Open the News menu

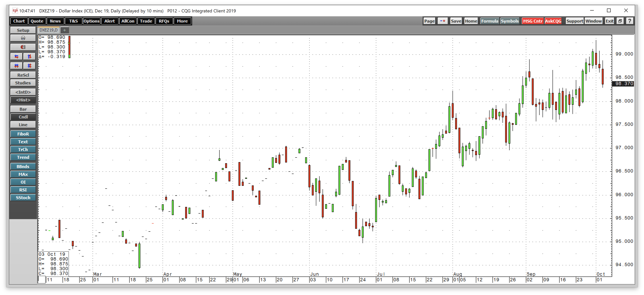[x=55, y=21]
